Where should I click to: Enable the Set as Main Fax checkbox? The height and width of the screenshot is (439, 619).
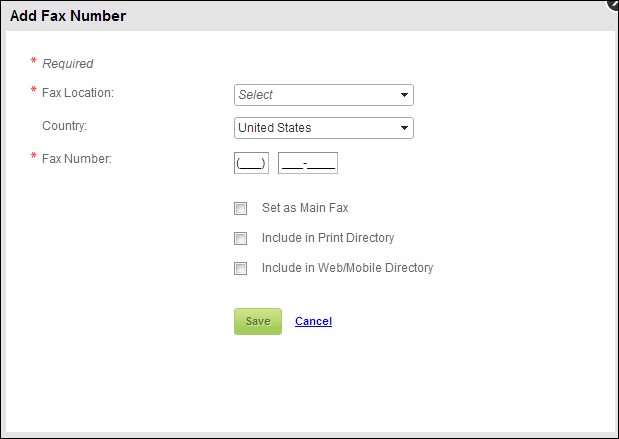pos(240,209)
